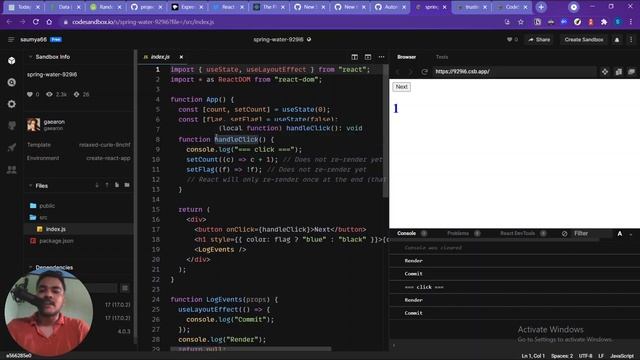Click the views eye icon in Sandbox Info

[x=49, y=94]
